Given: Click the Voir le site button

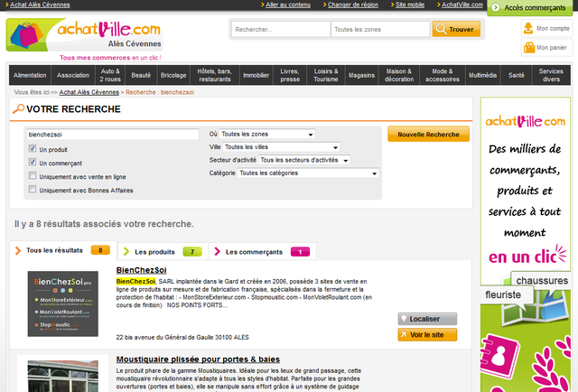Looking at the screenshot, I should click(426, 335).
